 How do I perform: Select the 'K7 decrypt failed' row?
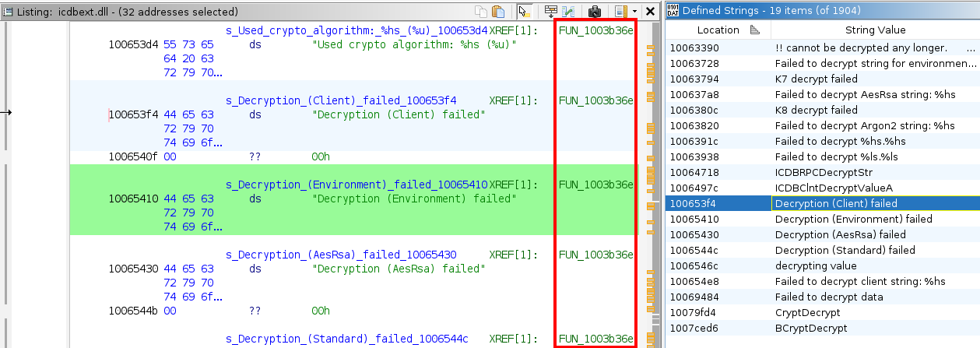822,79
